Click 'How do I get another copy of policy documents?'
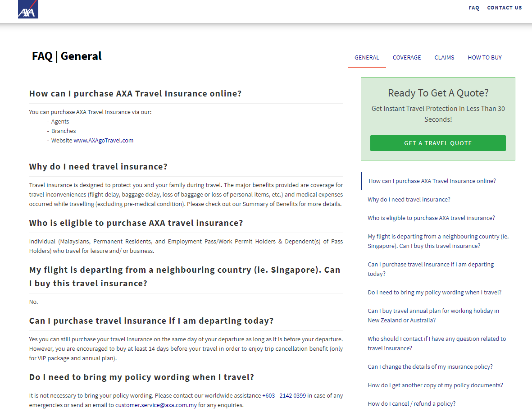Image resolution: width=532 pixels, height=417 pixels. [x=435, y=385]
